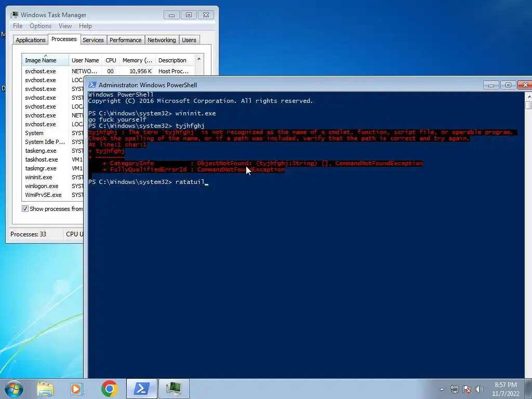Sort processes by CPU column
Viewport: 532px width, 399px height.
coord(111,60)
